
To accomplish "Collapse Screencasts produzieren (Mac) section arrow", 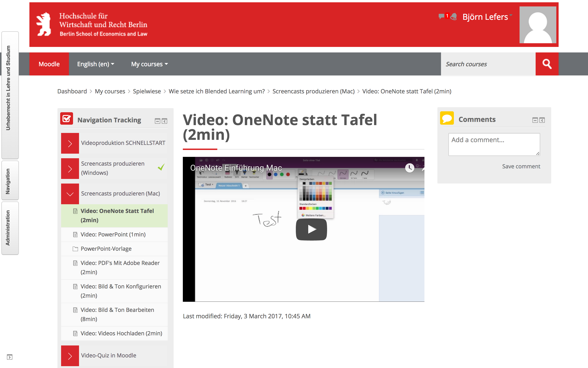I will click(70, 194).
